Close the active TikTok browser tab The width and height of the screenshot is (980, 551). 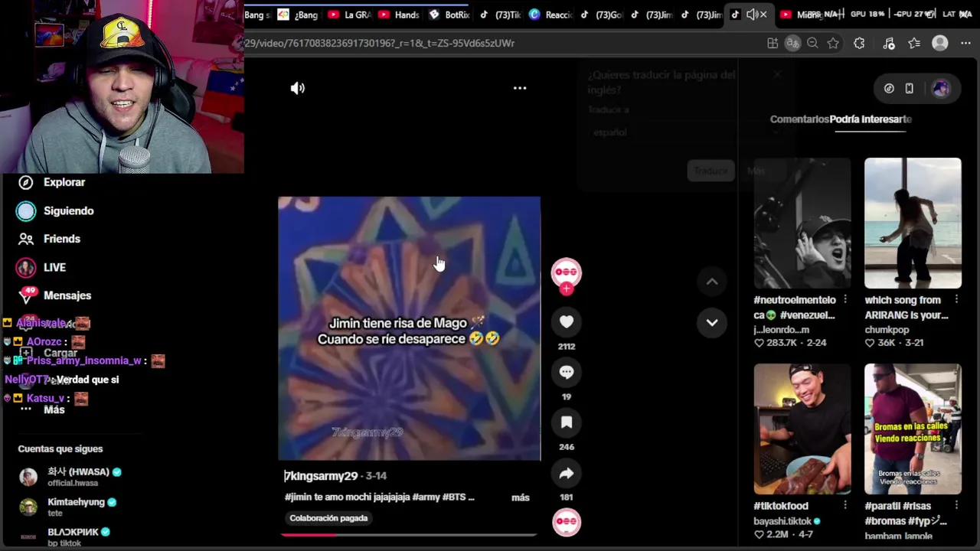click(763, 15)
